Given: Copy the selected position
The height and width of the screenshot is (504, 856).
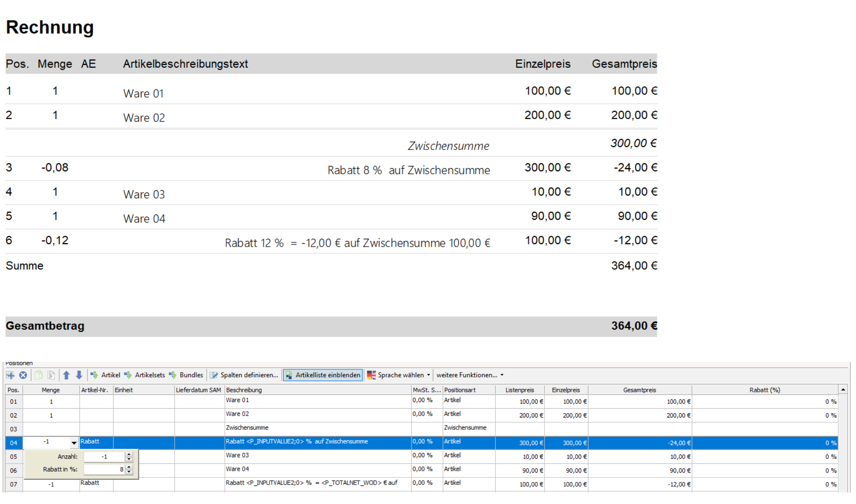Looking at the screenshot, I should (x=38, y=375).
